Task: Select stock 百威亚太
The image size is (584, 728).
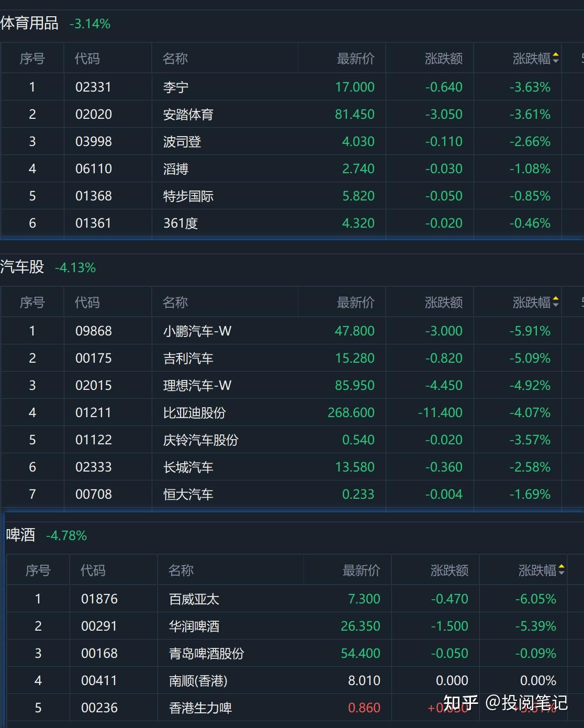Action: pyautogui.click(x=194, y=599)
